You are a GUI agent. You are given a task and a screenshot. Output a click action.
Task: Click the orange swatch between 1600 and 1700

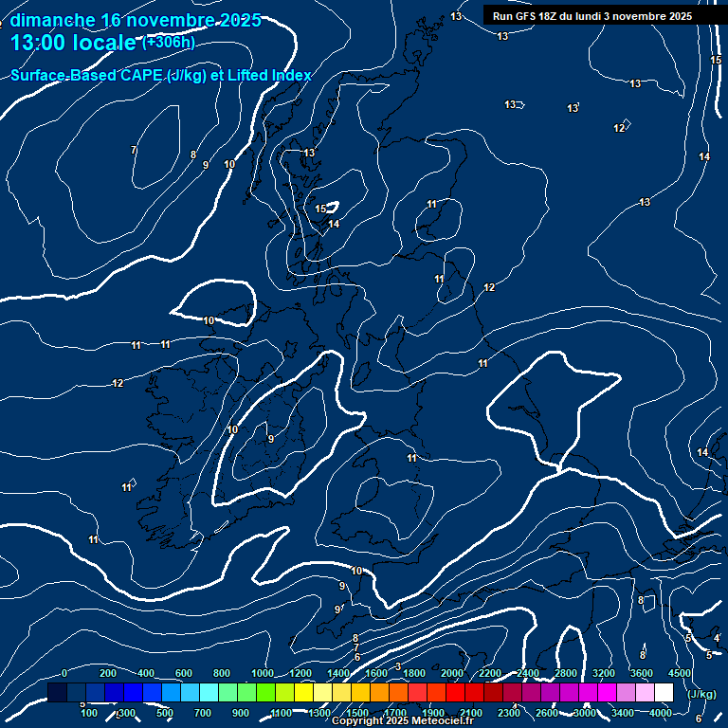pyautogui.click(x=380, y=692)
